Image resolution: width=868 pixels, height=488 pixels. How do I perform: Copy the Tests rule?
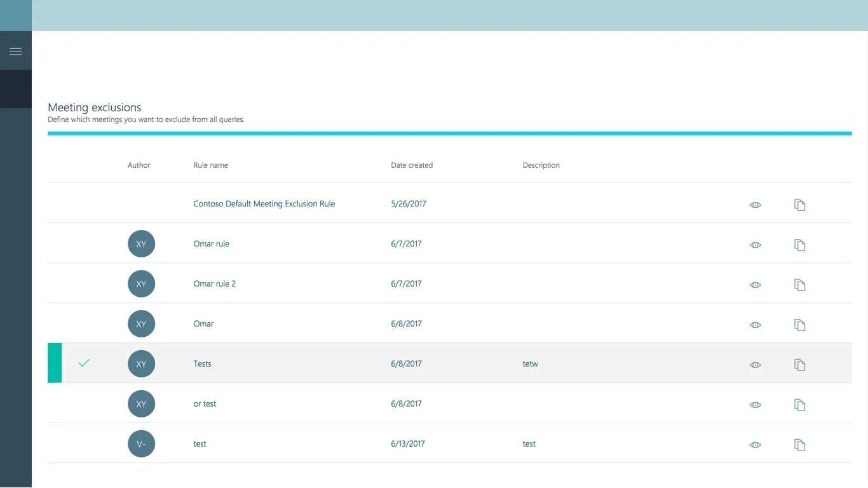click(x=799, y=364)
